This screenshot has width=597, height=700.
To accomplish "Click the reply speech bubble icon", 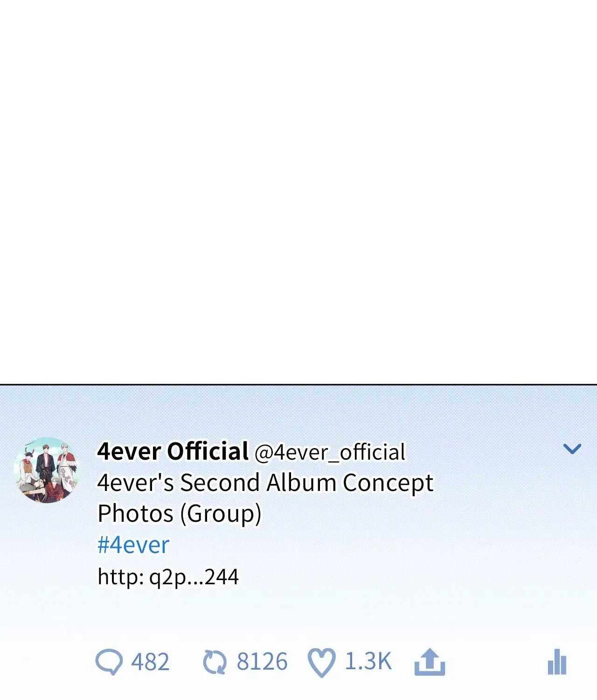I will tap(109, 662).
